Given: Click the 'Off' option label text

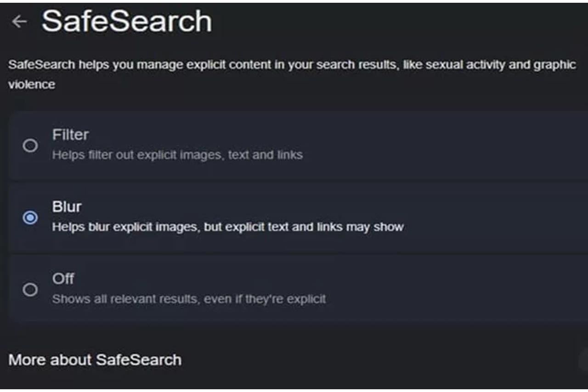Looking at the screenshot, I should click(x=63, y=279).
